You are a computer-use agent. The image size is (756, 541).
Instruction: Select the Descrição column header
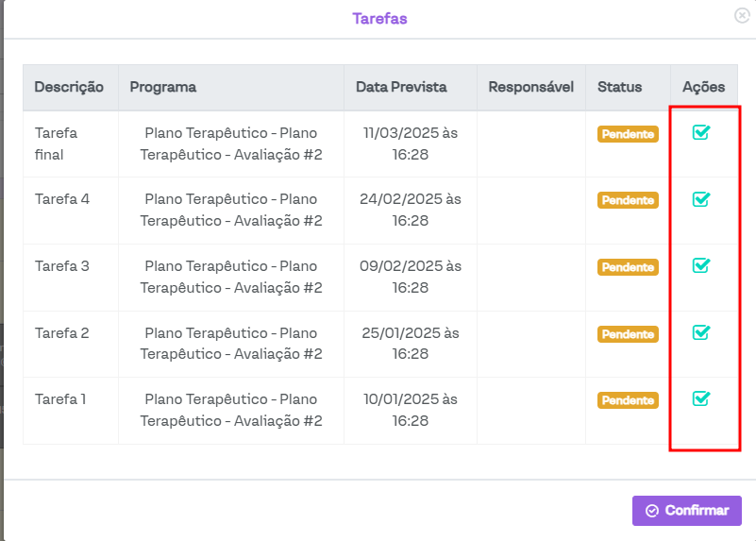pos(69,87)
